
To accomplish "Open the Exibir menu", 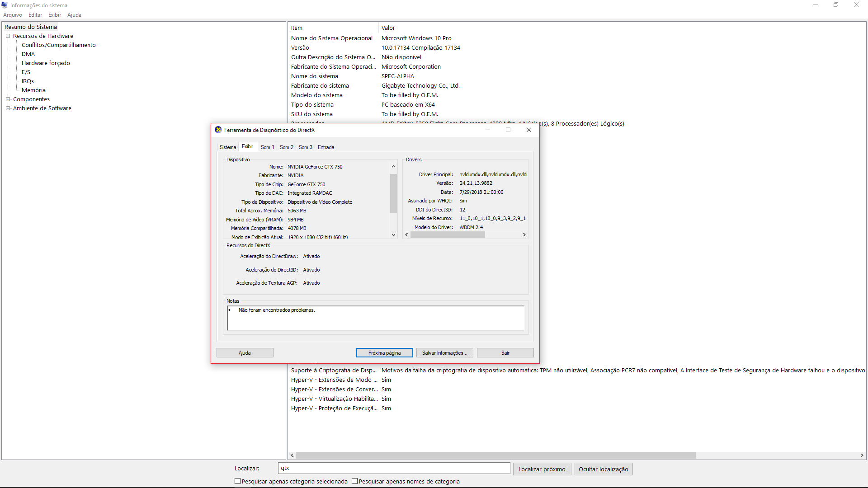I will pos(55,15).
